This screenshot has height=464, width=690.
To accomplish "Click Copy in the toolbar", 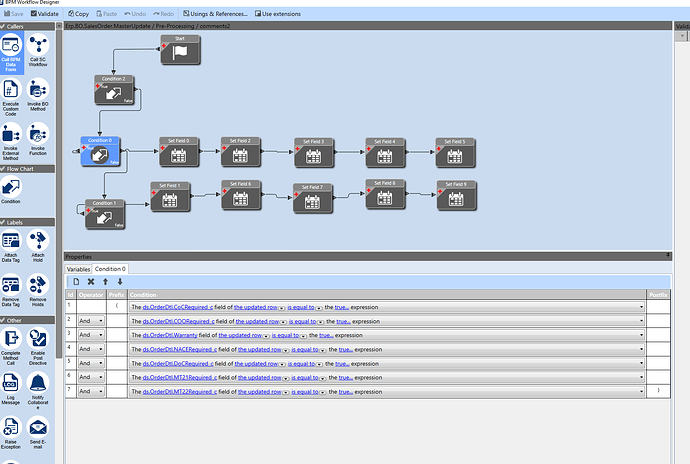I will pos(78,14).
